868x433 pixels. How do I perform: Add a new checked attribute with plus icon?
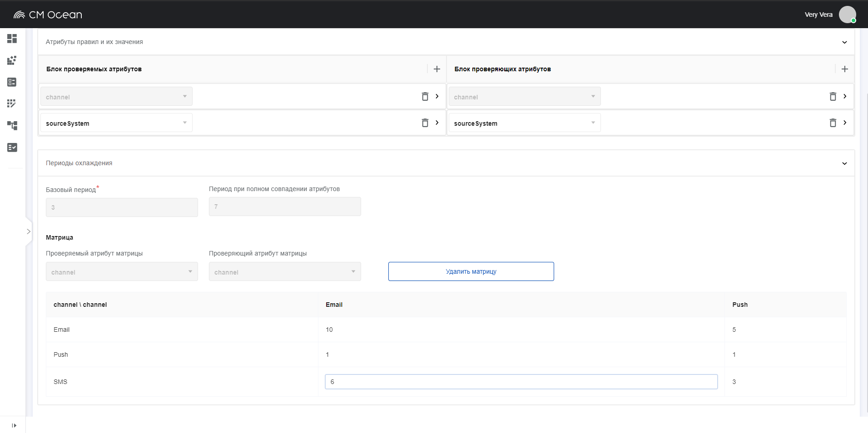pyautogui.click(x=436, y=69)
